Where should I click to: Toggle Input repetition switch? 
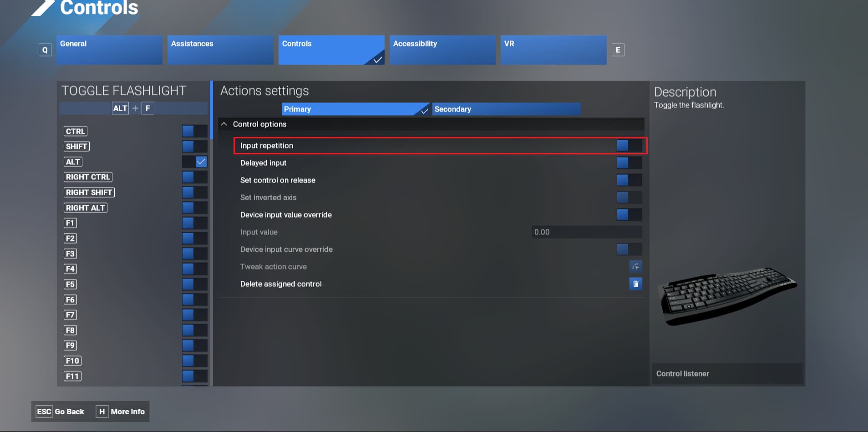click(x=629, y=146)
